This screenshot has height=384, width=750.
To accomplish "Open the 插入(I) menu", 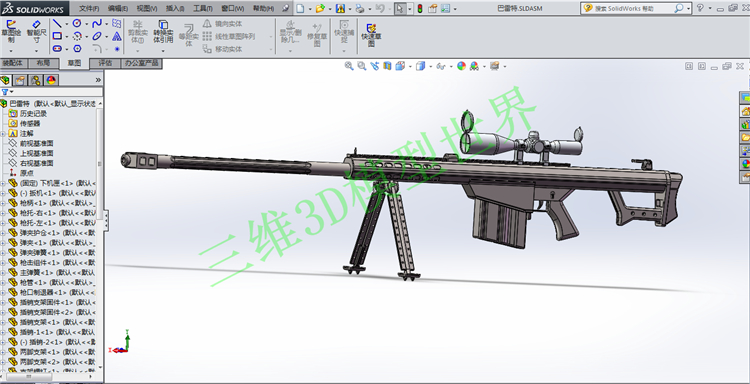I will tap(175, 8).
